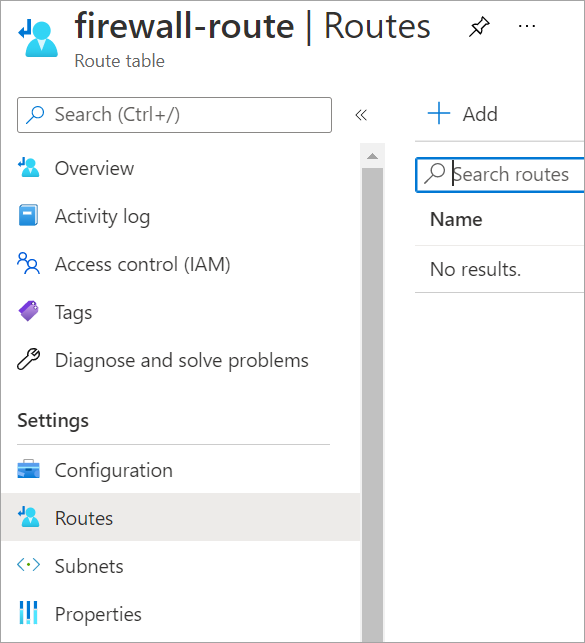Viewport: 585px width, 643px height.
Task: Click inside the Search routes field
Action: pyautogui.click(x=500, y=175)
